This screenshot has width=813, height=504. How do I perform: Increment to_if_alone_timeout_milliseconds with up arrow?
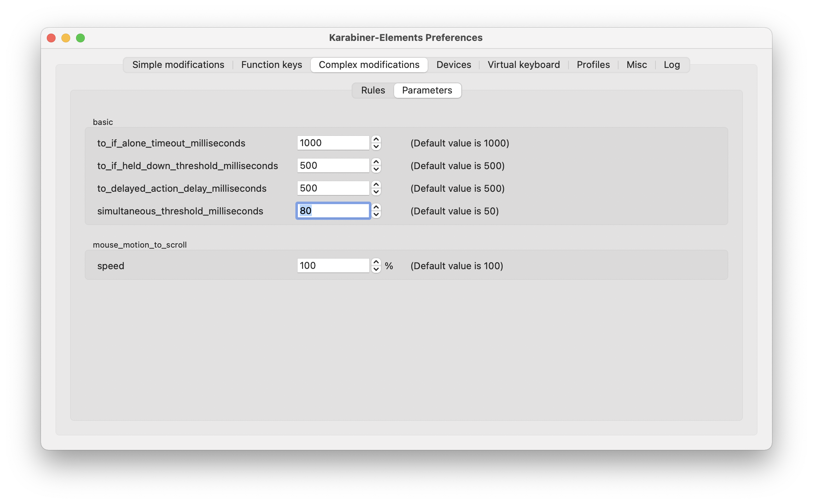click(x=376, y=140)
